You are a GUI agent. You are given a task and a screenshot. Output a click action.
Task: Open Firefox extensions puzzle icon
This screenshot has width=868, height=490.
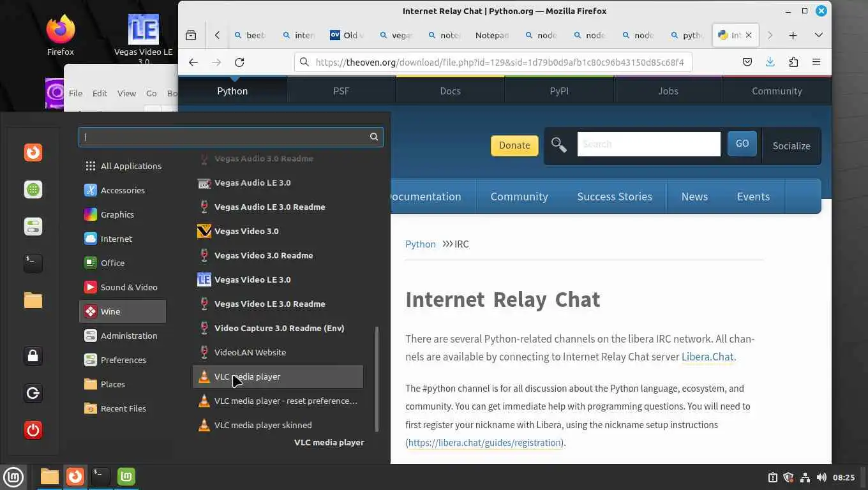(793, 62)
